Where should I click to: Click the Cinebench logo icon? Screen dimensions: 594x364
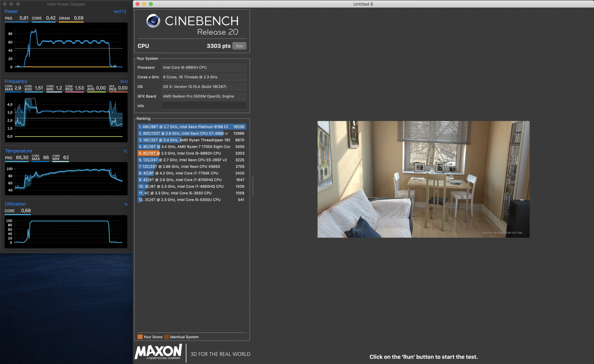pyautogui.click(x=153, y=21)
